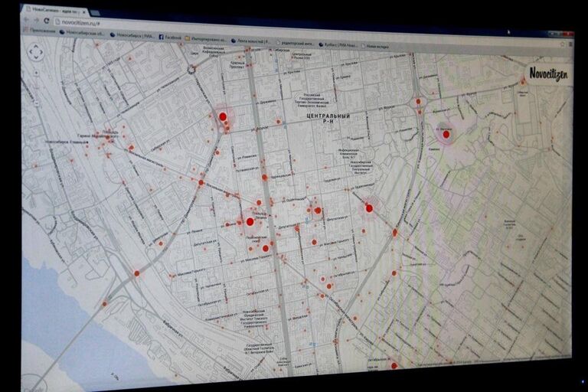Click the map zoom slider track
This screenshot has width=588, height=392.
[37, 88]
